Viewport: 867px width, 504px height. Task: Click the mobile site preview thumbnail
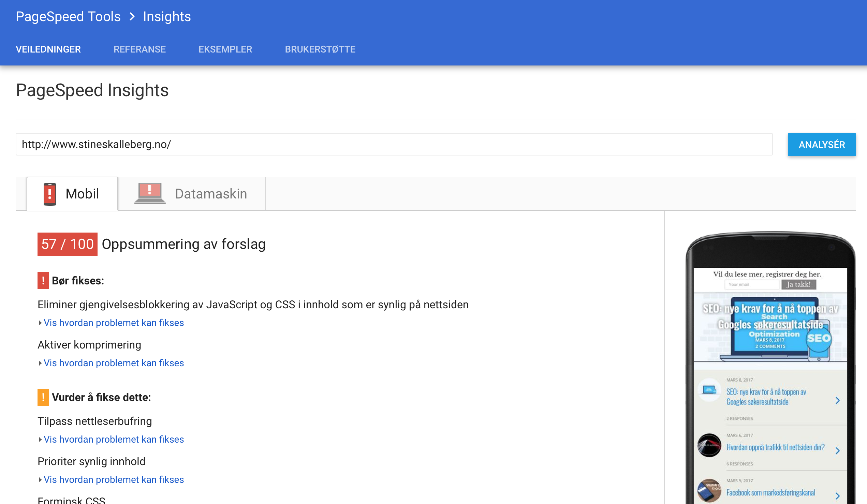click(770, 386)
